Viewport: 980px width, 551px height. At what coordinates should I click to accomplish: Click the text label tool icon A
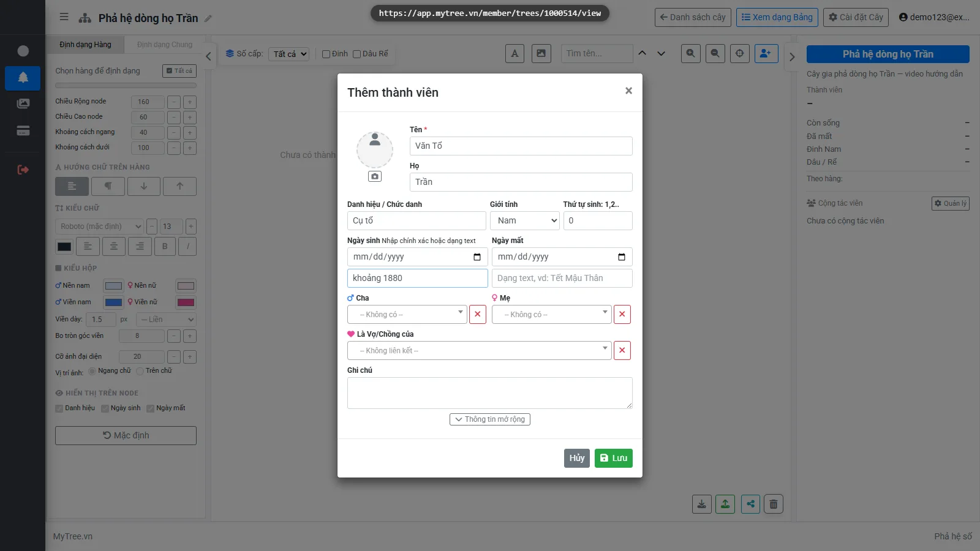point(514,53)
